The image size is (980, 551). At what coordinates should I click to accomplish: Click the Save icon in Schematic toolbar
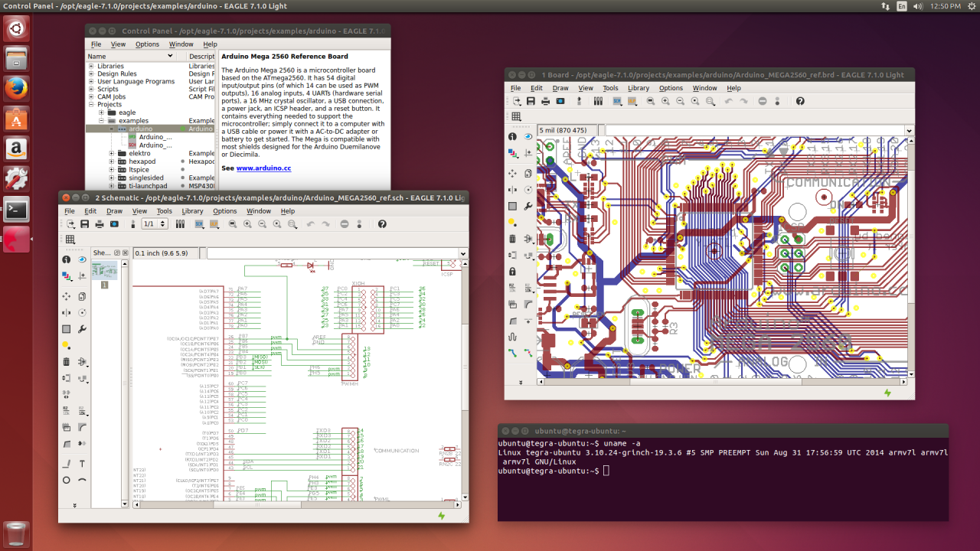click(x=84, y=224)
